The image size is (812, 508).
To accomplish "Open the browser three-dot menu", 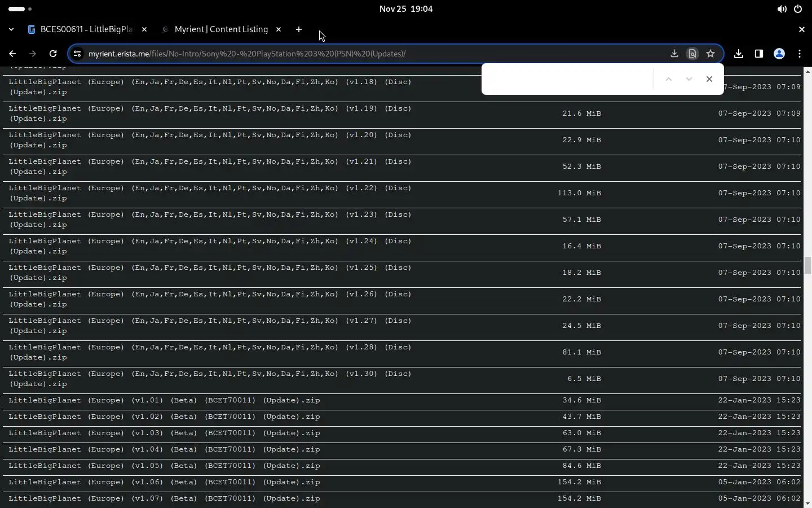I will (x=800, y=54).
